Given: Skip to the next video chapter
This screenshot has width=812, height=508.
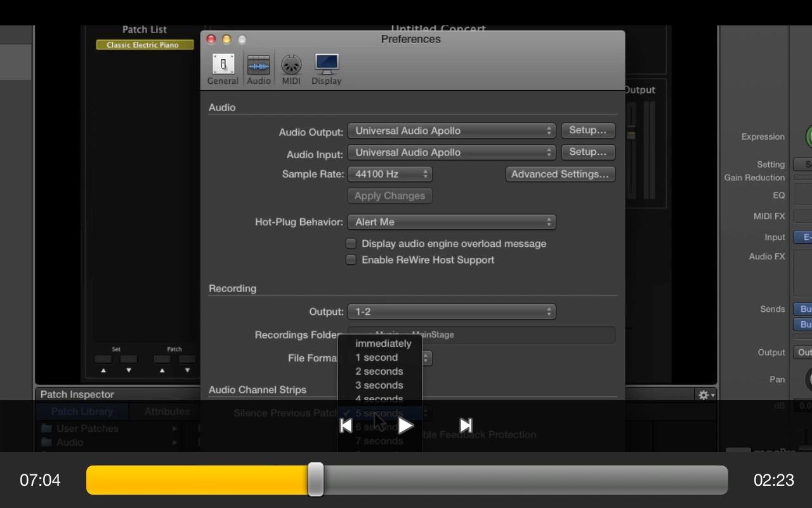Looking at the screenshot, I should pyautogui.click(x=466, y=425).
